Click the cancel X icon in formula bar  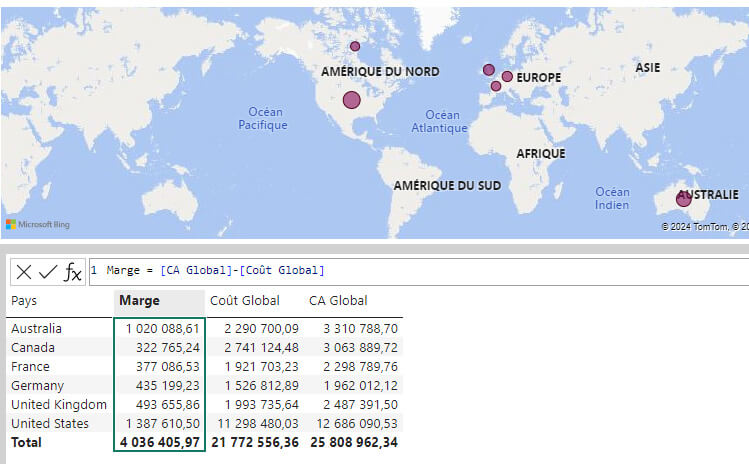[x=24, y=271]
